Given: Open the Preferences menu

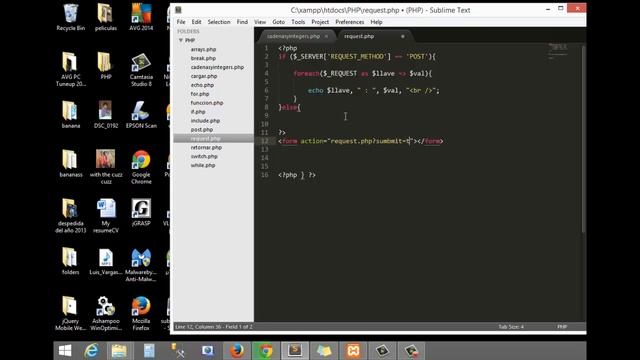Looking at the screenshot, I should coord(349,22).
